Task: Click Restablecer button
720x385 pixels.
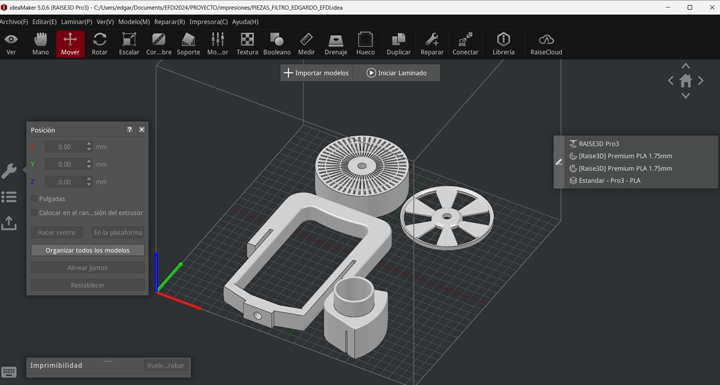Action: pos(88,285)
